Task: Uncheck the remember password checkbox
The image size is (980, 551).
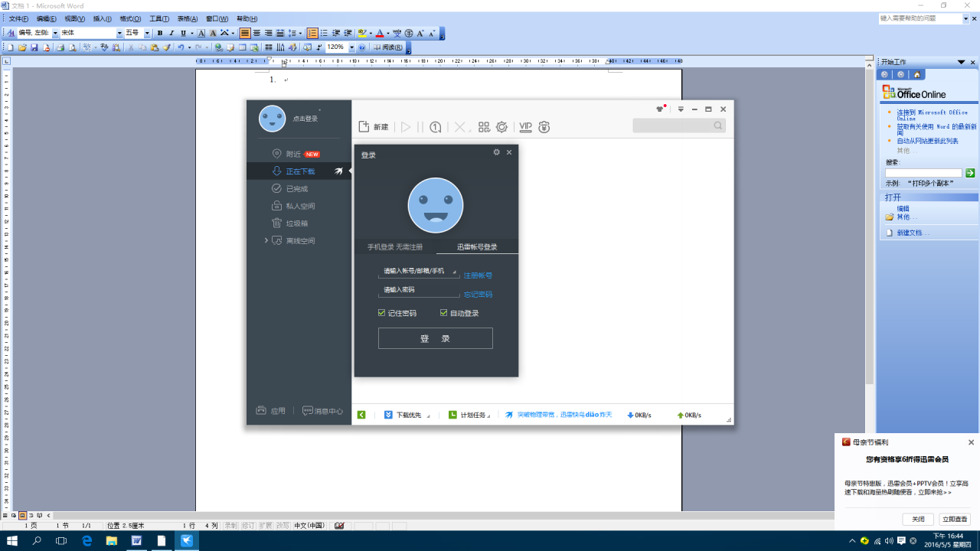Action: tap(381, 313)
